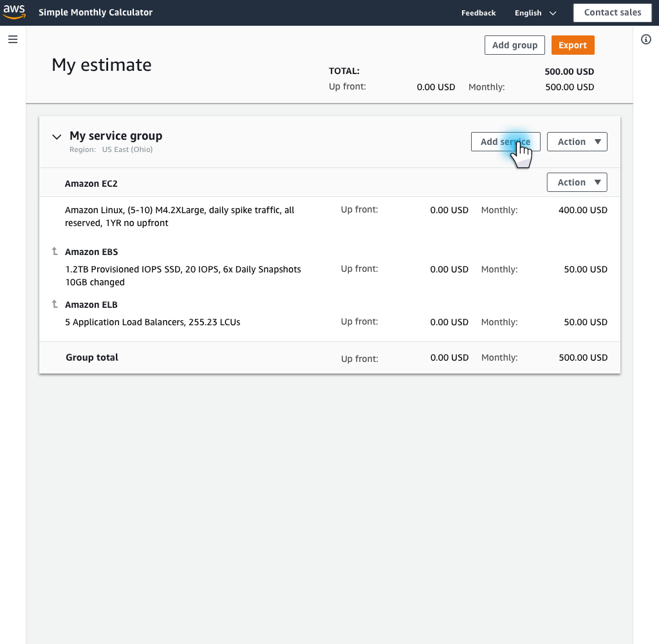
Task: Click the Add service button
Action: 505,142
